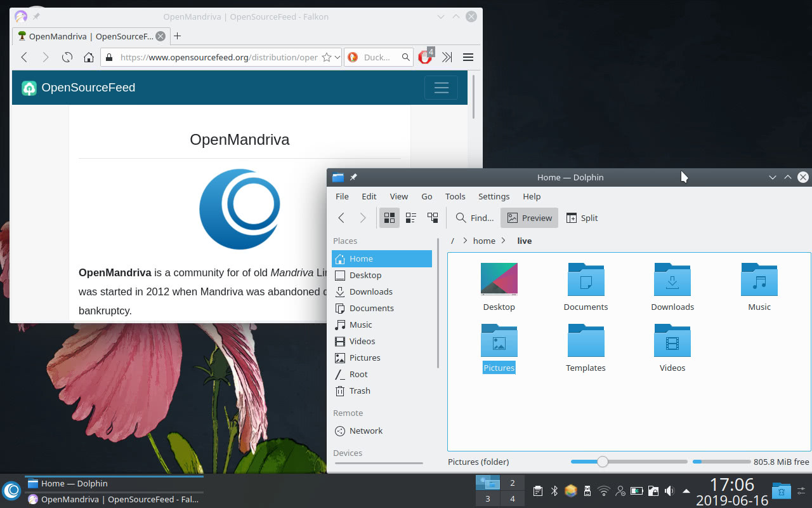This screenshot has width=812, height=508.
Task: Select the Music folder icon
Action: pyautogui.click(x=759, y=279)
